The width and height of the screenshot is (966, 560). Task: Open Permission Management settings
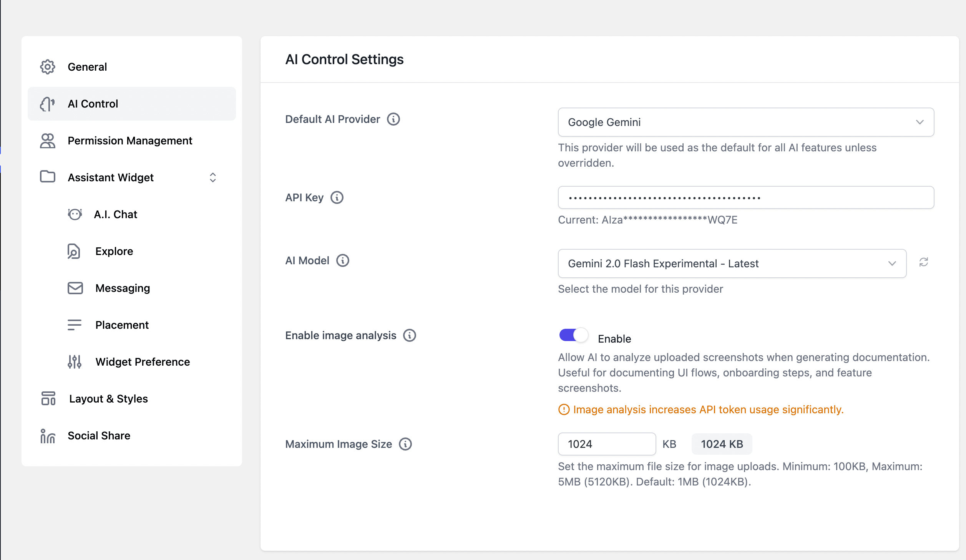point(130,141)
